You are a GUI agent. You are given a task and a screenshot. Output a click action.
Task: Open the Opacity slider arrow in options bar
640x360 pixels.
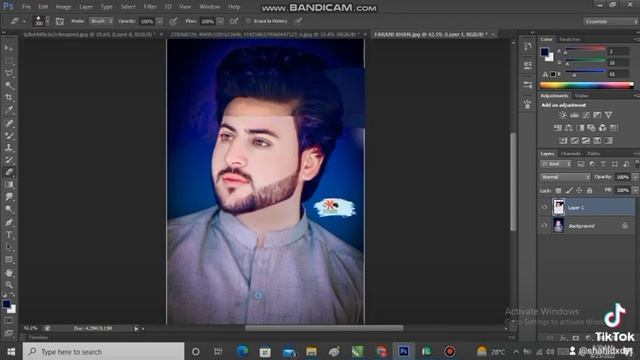160,21
